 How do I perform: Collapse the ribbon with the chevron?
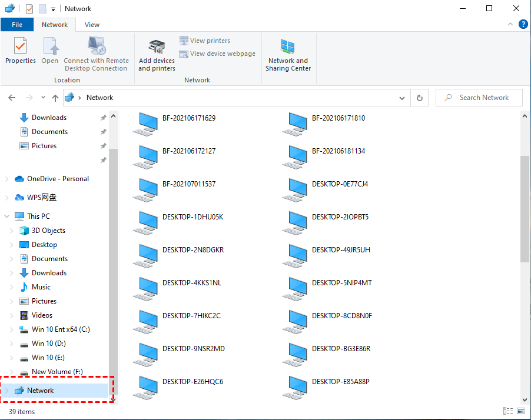[510, 25]
